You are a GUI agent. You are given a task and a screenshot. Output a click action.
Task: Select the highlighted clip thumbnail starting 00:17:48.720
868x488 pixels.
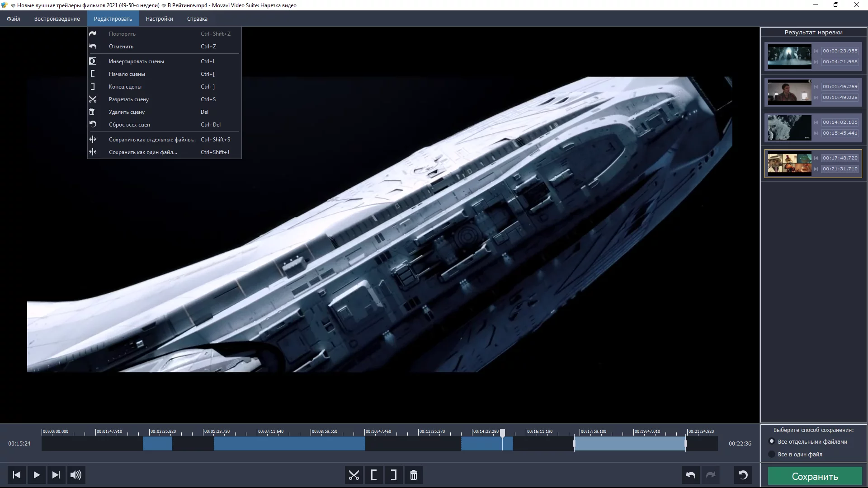(x=789, y=164)
